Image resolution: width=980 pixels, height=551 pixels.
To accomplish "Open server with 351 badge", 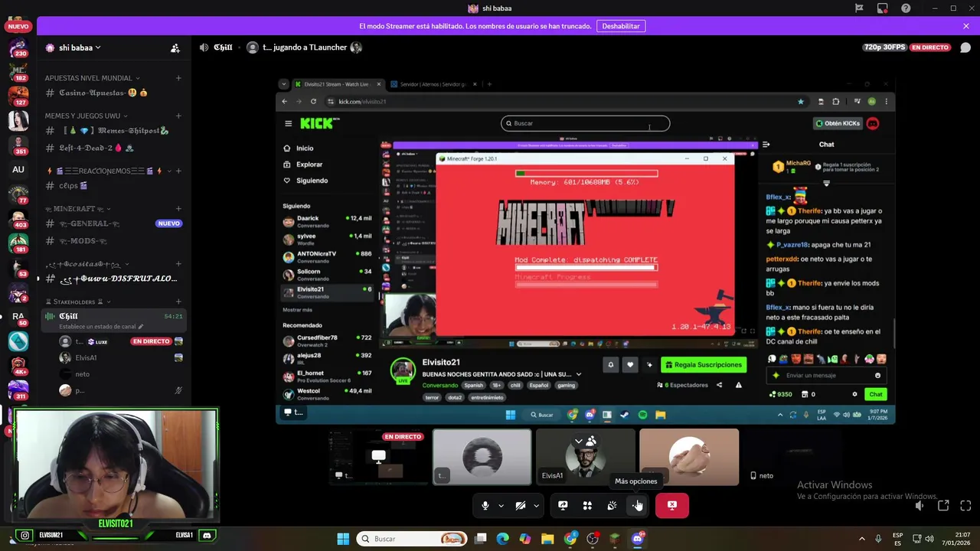I will point(18,145).
